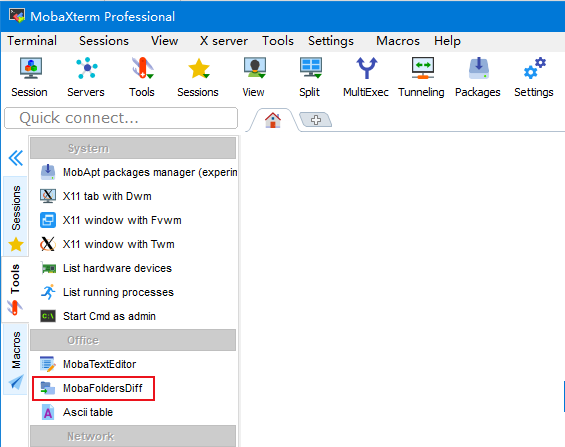Open the Servers toolbar icon
This screenshot has width=565, height=447.
click(86, 68)
